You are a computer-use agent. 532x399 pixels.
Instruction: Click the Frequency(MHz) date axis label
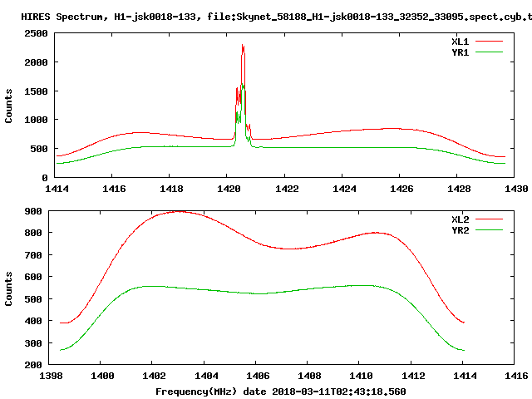click(x=281, y=392)
